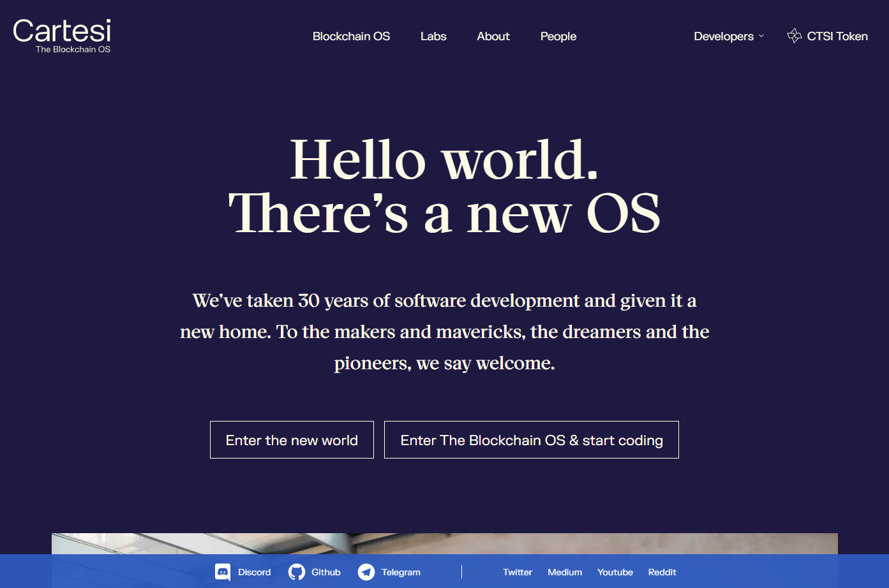889x588 pixels.
Task: Click the CTSI Token icon
Action: (x=795, y=36)
